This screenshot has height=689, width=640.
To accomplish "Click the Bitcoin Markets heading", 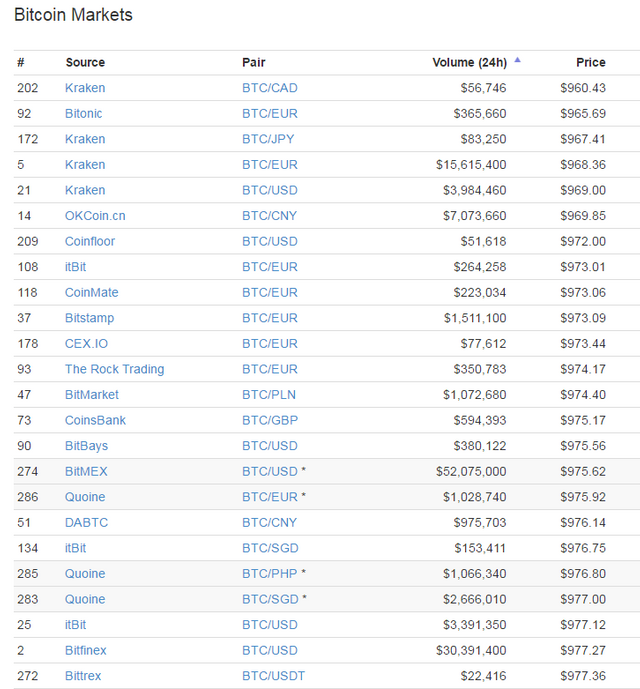I will [x=73, y=15].
